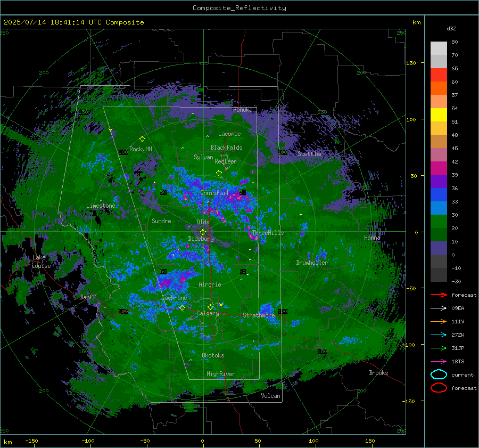Viewport: 479px width, 448px height.
Task: Click the cyan current ellipse legend icon
Action: pyautogui.click(x=439, y=374)
